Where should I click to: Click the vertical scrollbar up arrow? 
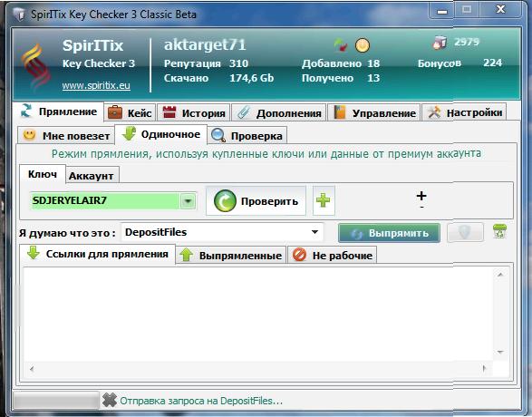pos(500,275)
